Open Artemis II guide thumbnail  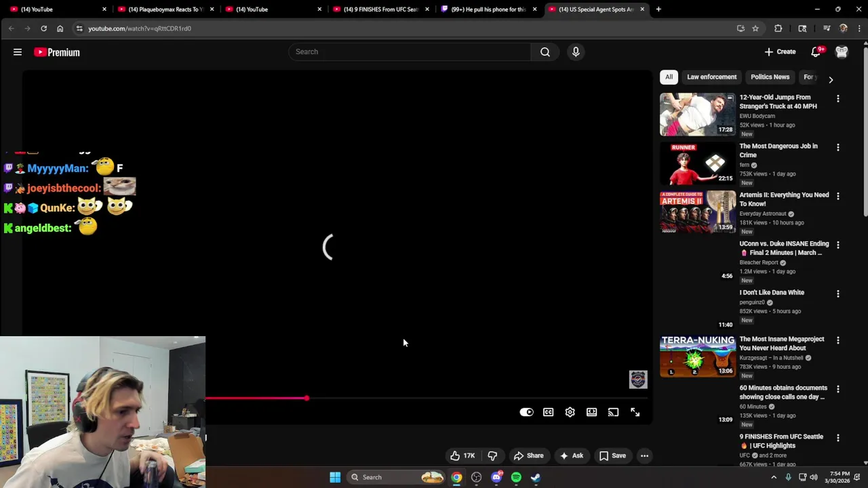pos(697,211)
